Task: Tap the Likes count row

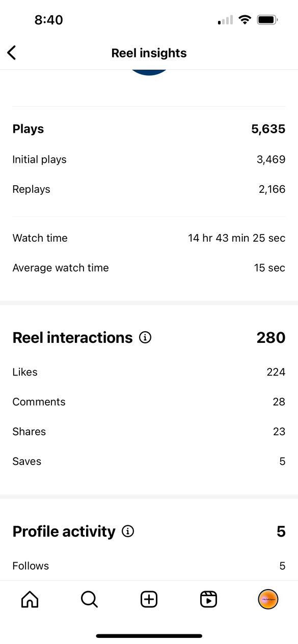Action: (149, 372)
